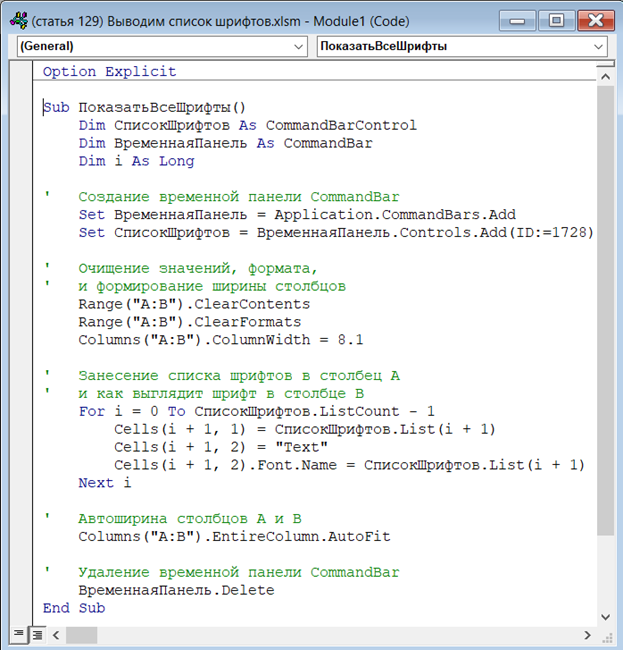
Task: Click the vertical scrollbar up arrow
Action: coord(605,77)
